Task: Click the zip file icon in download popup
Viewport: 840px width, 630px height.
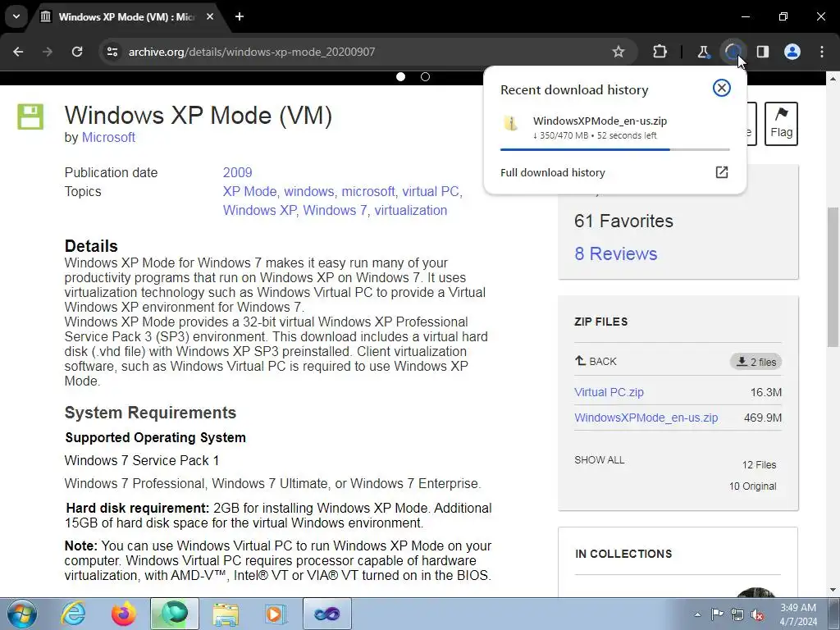Action: 511,123
